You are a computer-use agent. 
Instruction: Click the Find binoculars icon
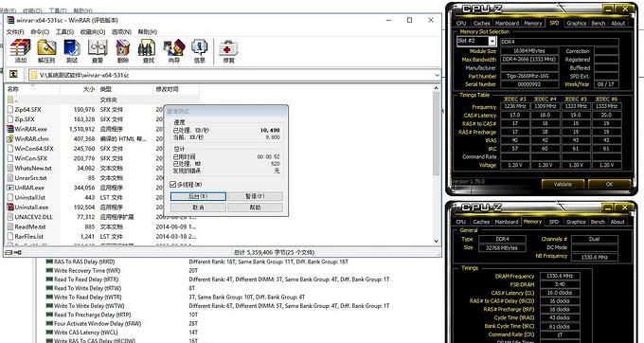coord(148,51)
